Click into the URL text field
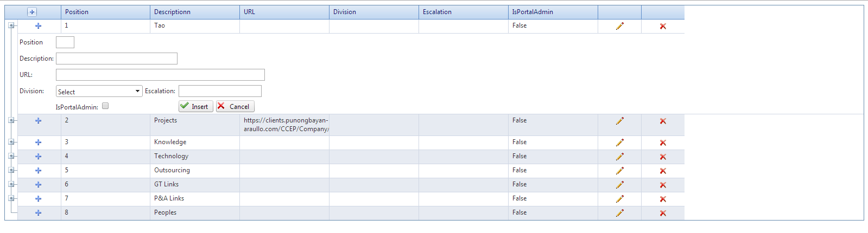Screen dimensions: 868x233 tap(160, 75)
